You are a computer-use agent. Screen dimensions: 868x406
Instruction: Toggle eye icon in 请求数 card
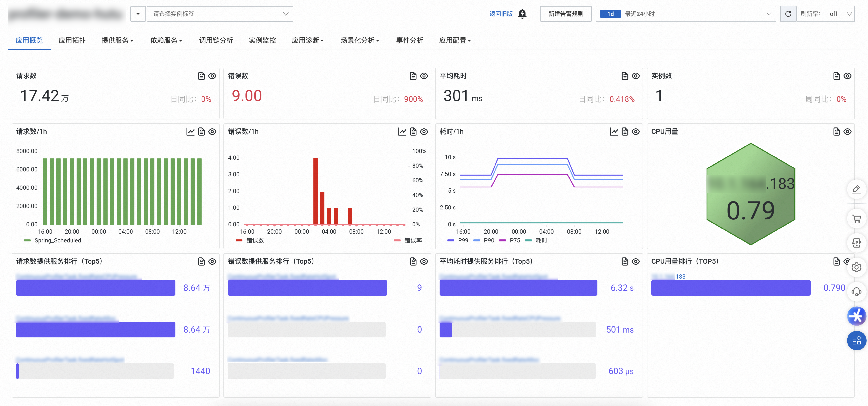[x=212, y=76]
